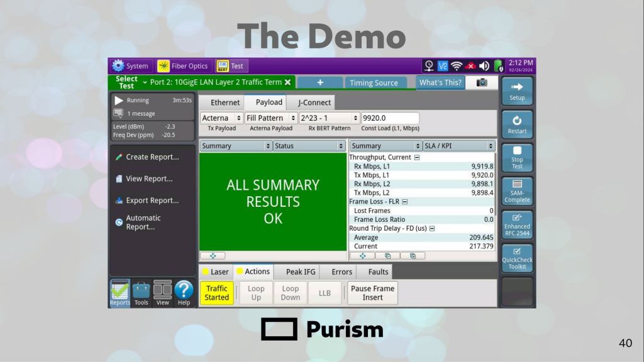
Task: Click the battery status icon
Action: (498, 65)
